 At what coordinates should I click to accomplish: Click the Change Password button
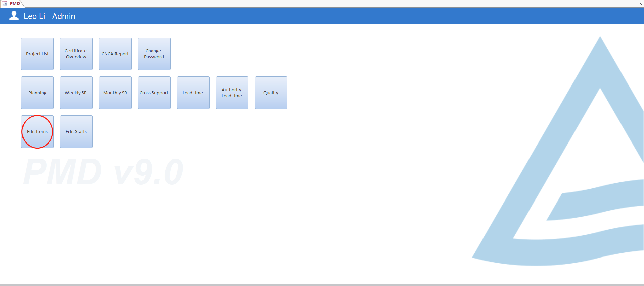click(154, 54)
